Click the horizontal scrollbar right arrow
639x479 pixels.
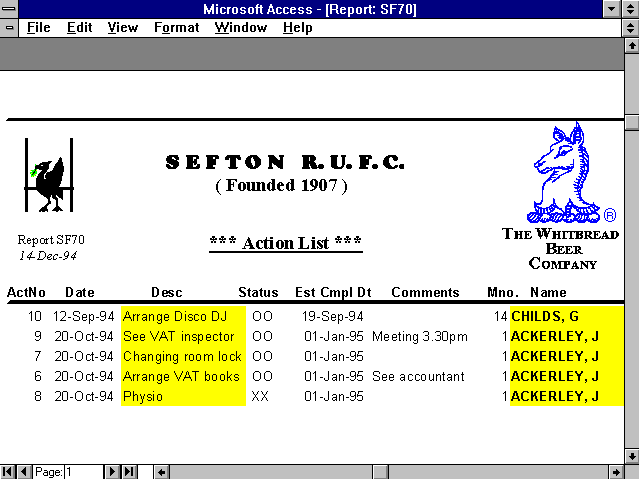click(614, 471)
